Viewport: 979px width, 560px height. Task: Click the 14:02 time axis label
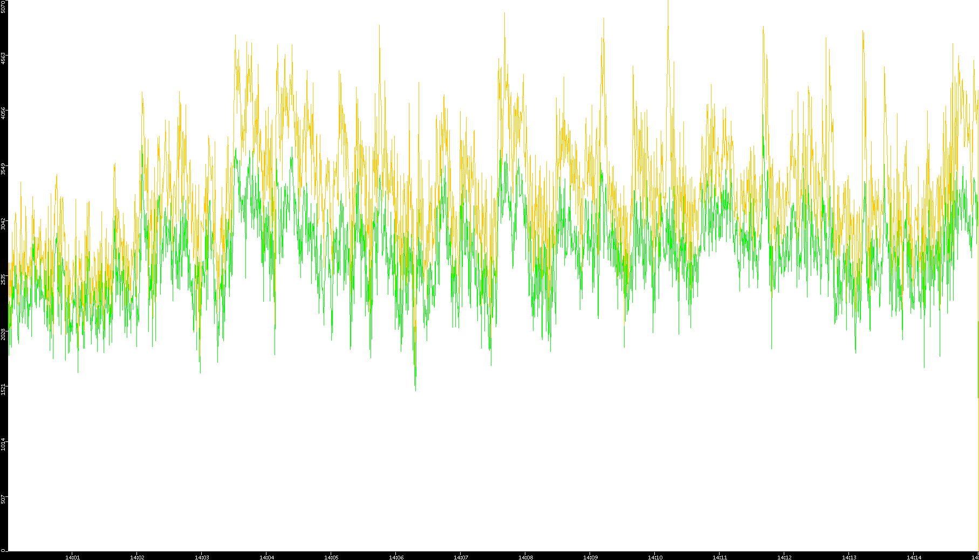(x=137, y=557)
